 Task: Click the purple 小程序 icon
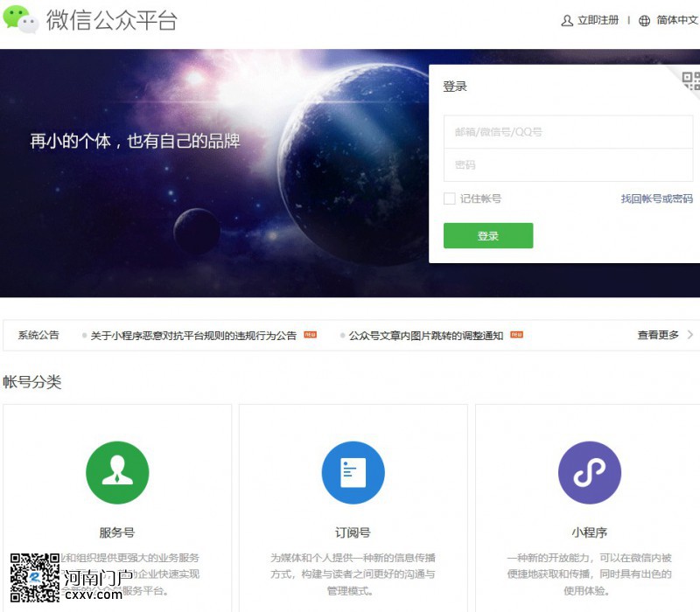pos(589,473)
